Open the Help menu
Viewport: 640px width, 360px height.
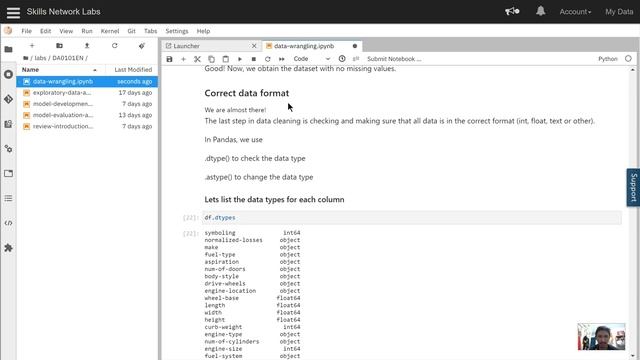tap(203, 31)
